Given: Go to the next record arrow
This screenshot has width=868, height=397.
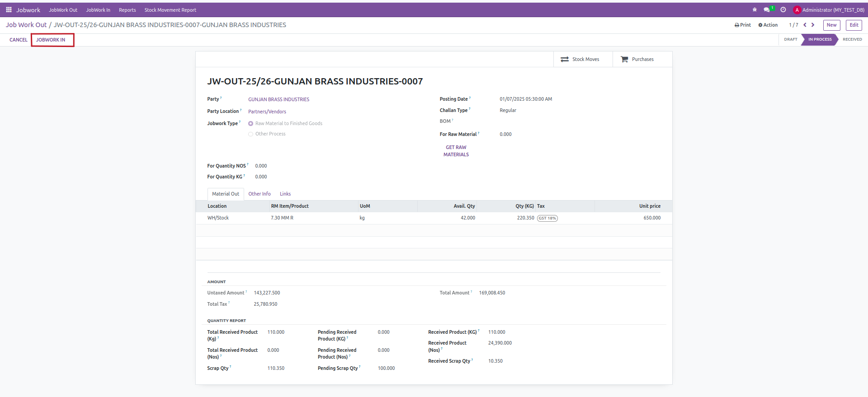Looking at the screenshot, I should coord(813,25).
